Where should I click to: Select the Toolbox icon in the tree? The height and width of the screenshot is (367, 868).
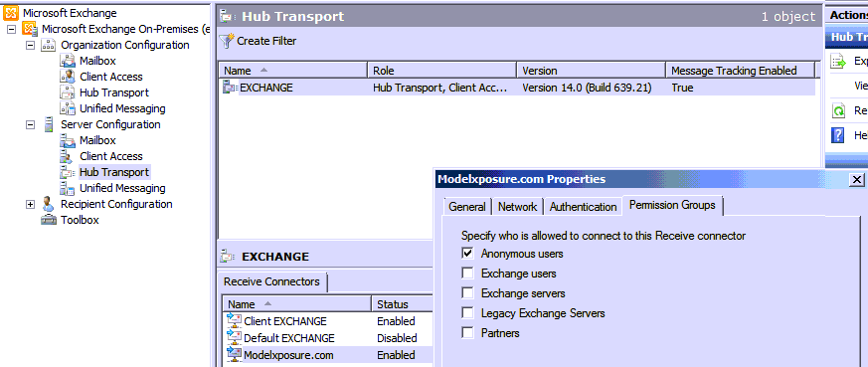[49, 220]
